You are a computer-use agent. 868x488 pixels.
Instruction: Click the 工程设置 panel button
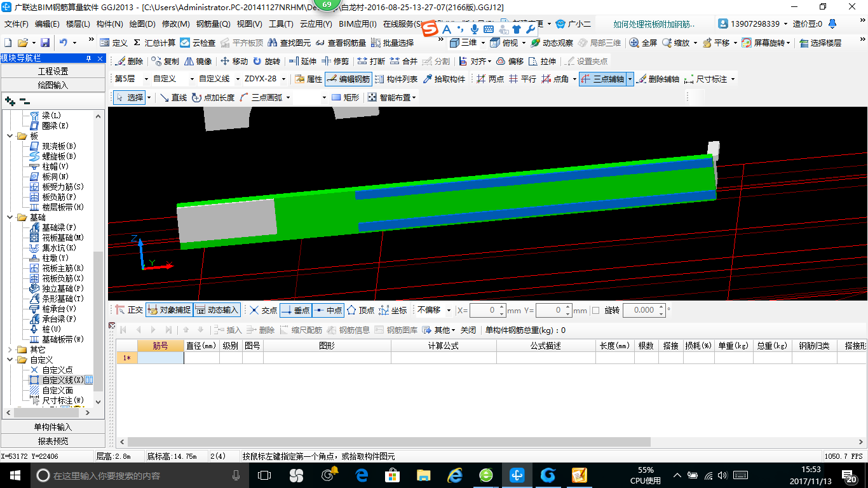53,71
